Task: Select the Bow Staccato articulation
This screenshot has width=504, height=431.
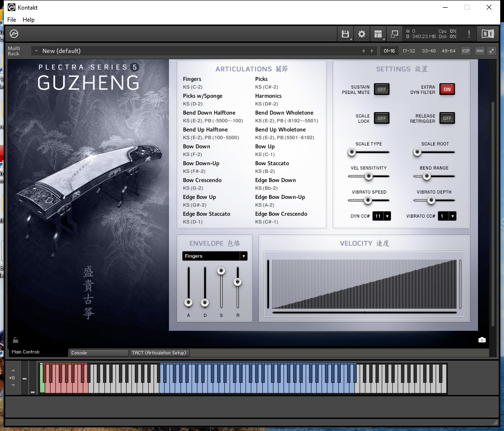Action: pyautogui.click(x=272, y=163)
